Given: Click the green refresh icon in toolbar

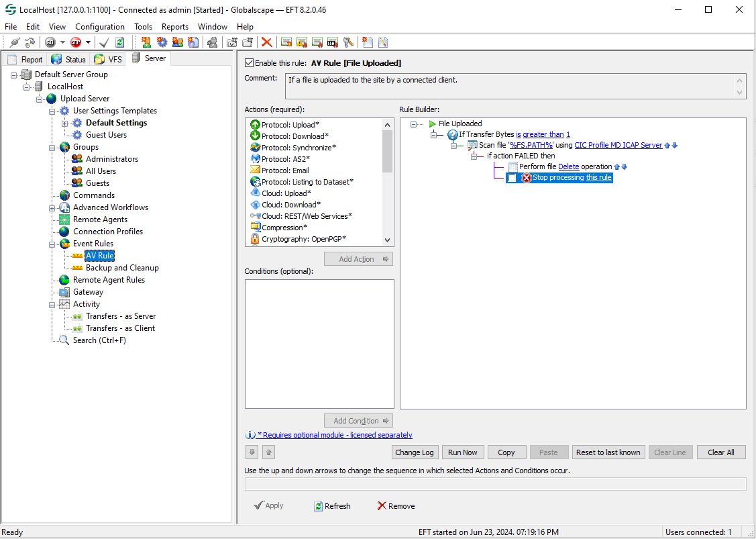Looking at the screenshot, I should pyautogui.click(x=119, y=42).
